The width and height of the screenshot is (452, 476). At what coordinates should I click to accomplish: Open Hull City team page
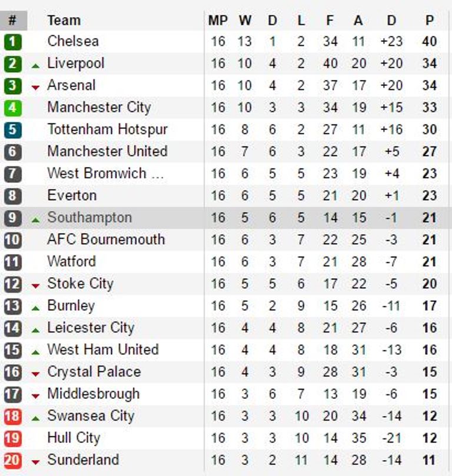point(74,438)
